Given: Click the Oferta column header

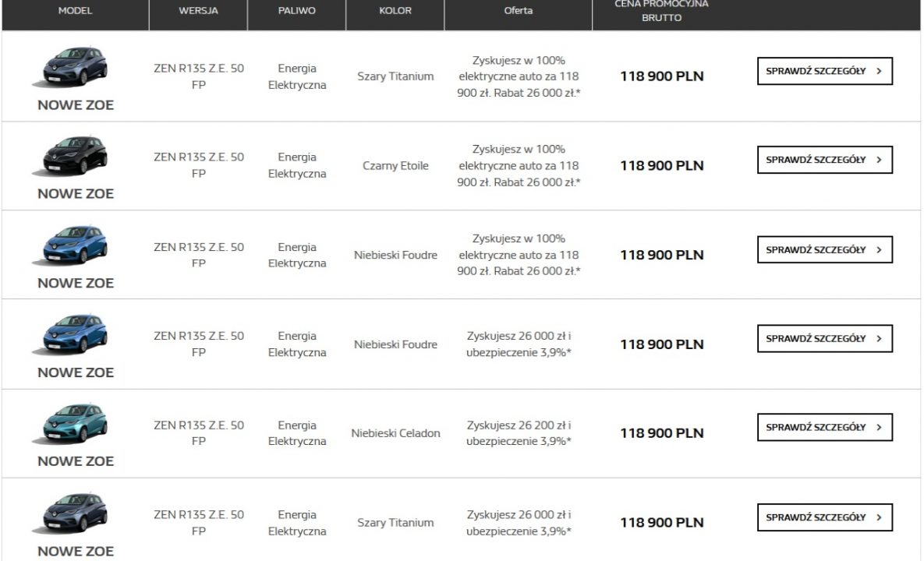Looking at the screenshot, I should 519,11.
